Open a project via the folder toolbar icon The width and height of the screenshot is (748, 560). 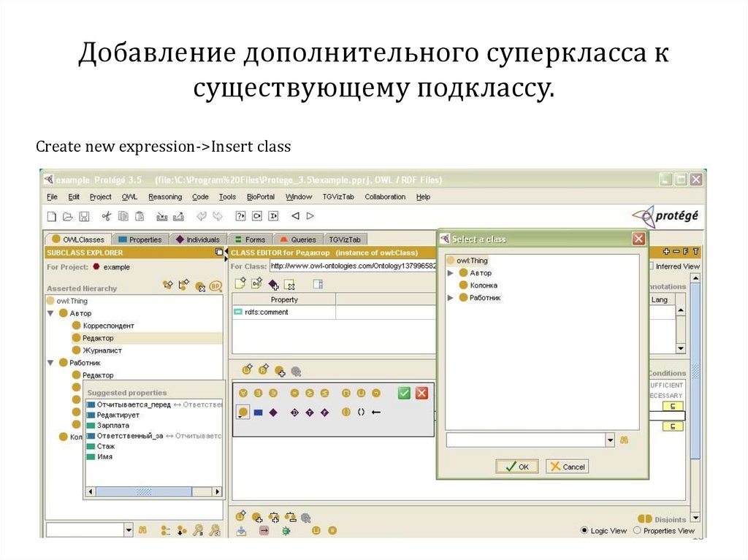pyautogui.click(x=68, y=217)
